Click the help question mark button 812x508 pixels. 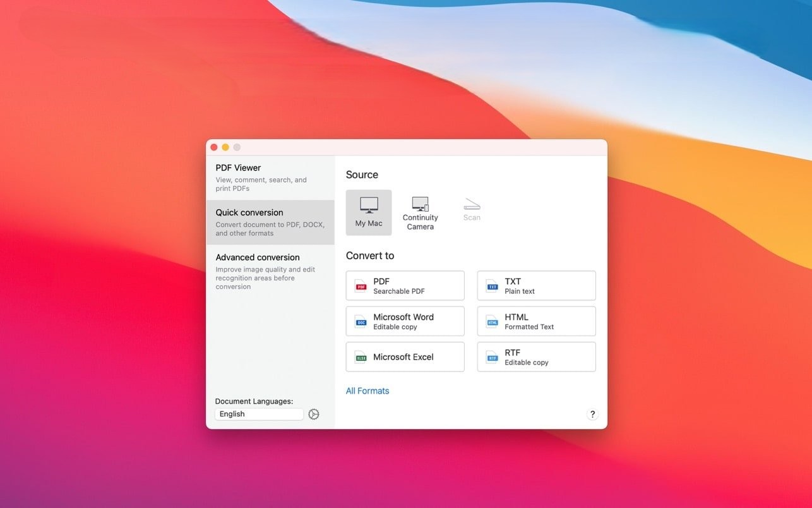click(592, 414)
